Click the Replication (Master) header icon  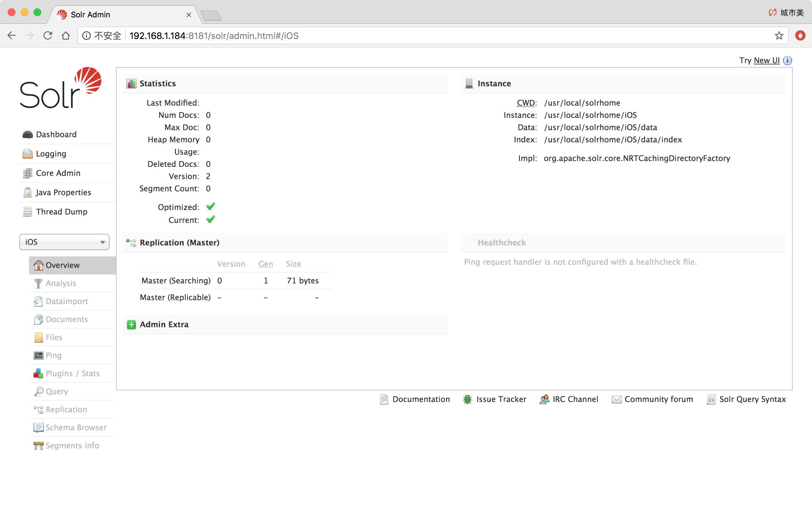[131, 243]
